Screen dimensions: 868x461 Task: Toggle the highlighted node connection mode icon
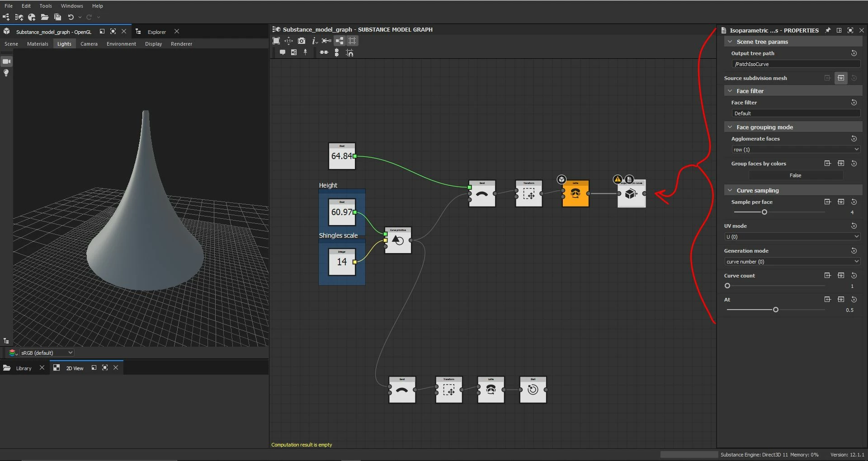[x=340, y=41]
